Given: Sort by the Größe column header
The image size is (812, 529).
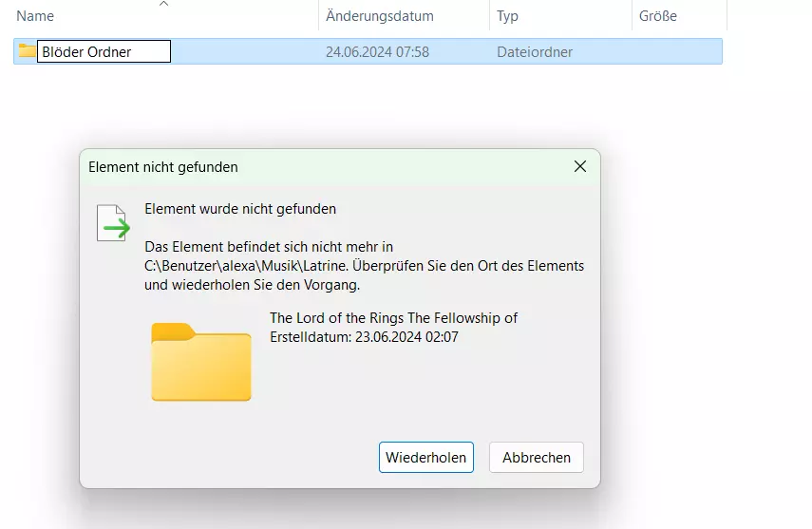Looking at the screenshot, I should pos(658,16).
